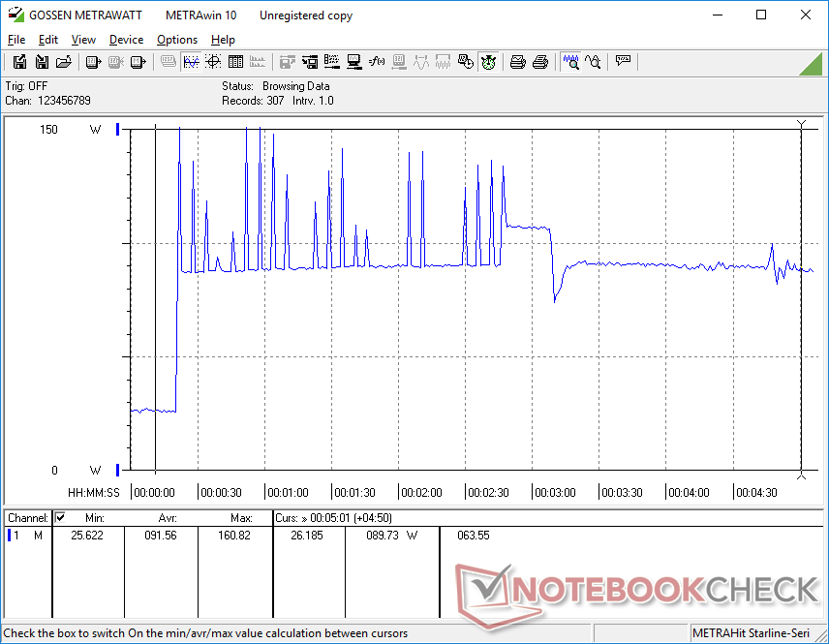This screenshot has width=829, height=644.
Task: Click the 'Chan: 123456789' label
Action: (x=48, y=101)
